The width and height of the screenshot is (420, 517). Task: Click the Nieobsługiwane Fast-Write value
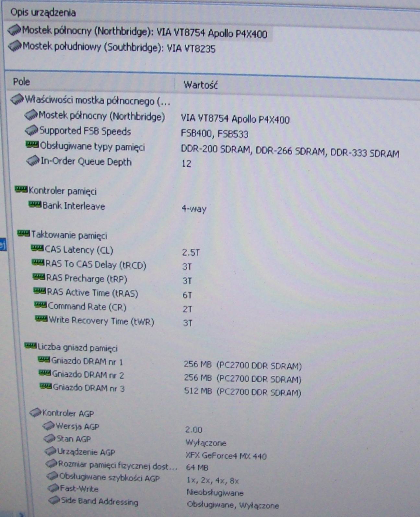click(215, 492)
